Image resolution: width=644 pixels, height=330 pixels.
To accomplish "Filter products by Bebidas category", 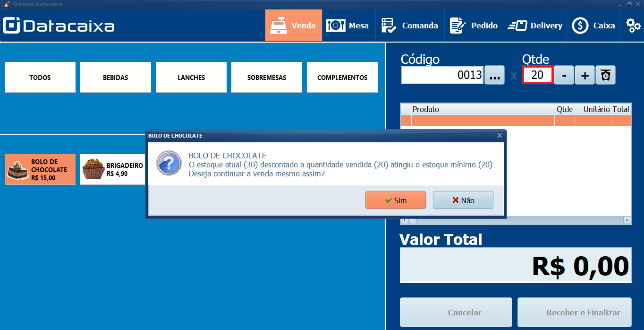I will [x=116, y=78].
